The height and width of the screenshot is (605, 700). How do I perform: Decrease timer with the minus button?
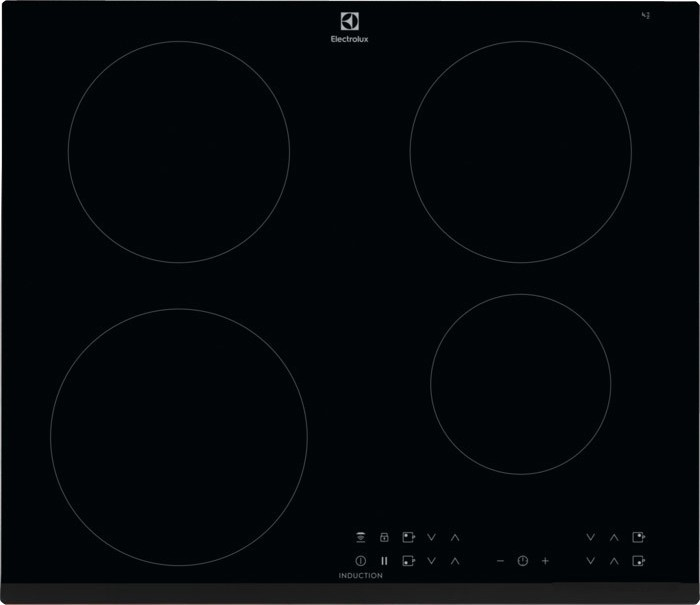tap(500, 561)
